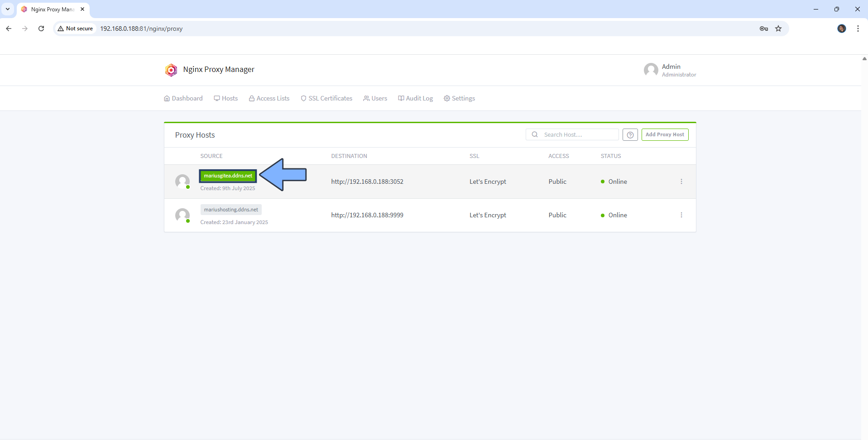The image size is (868, 440).
Task: Go back in browser
Action: pyautogui.click(x=9, y=29)
